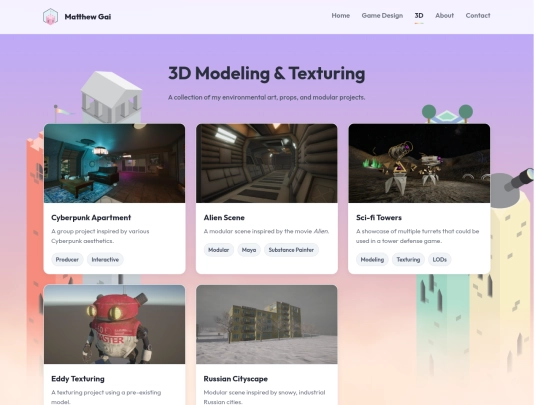The width and height of the screenshot is (540, 405).
Task: Open the Contact nav link
Action: (x=478, y=15)
